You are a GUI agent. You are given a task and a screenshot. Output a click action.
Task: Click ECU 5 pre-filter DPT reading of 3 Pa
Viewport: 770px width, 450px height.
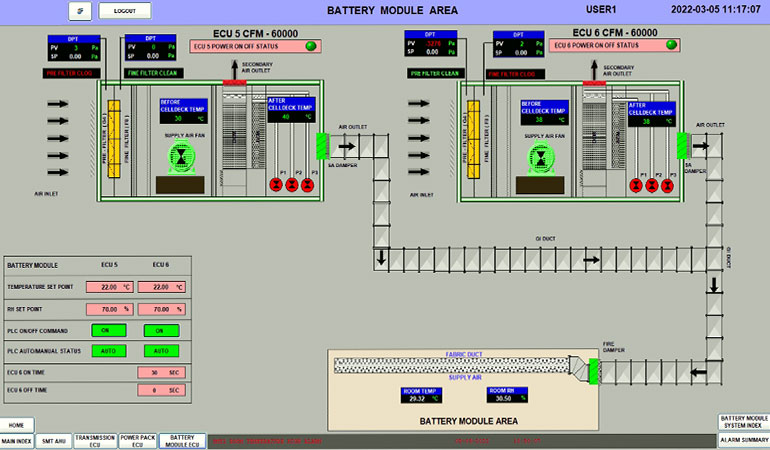pos(74,48)
